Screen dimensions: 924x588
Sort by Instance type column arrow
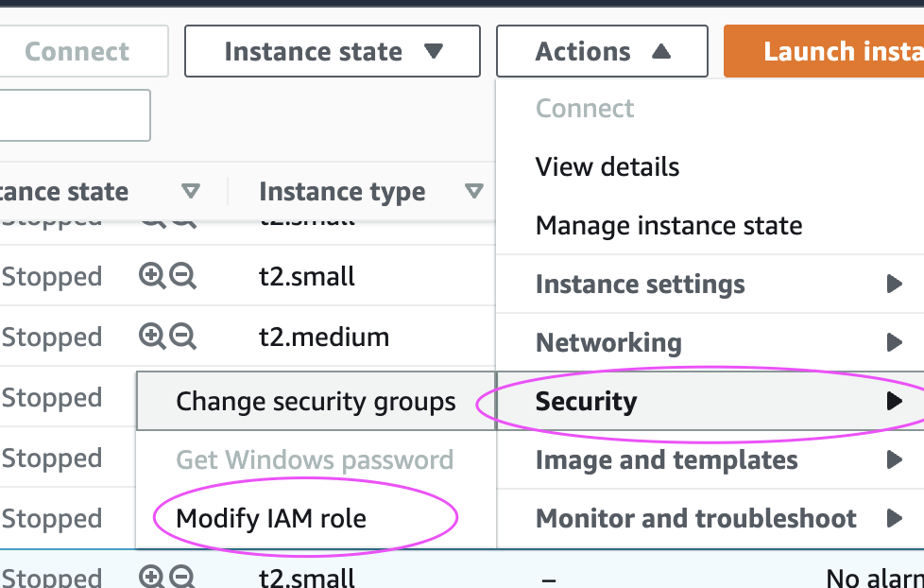point(473,192)
